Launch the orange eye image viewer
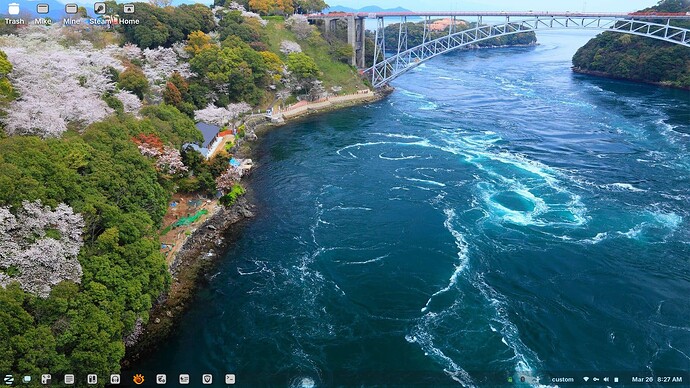Screen dimensions: 690x388 (x=138, y=379)
